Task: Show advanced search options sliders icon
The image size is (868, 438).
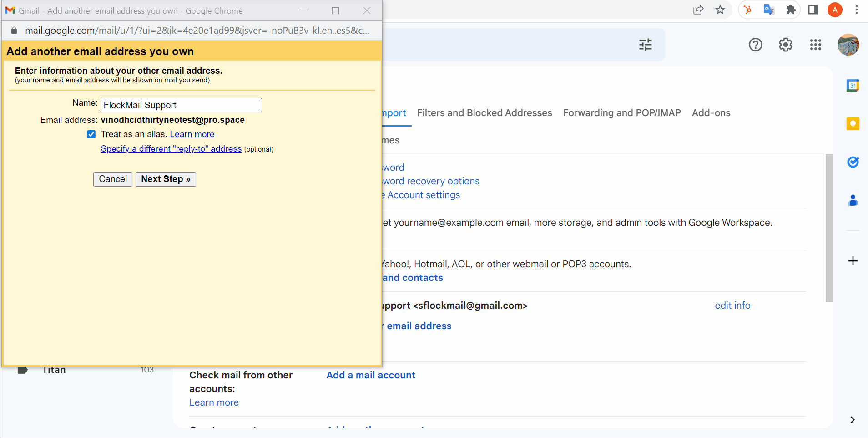Action: pyautogui.click(x=646, y=45)
